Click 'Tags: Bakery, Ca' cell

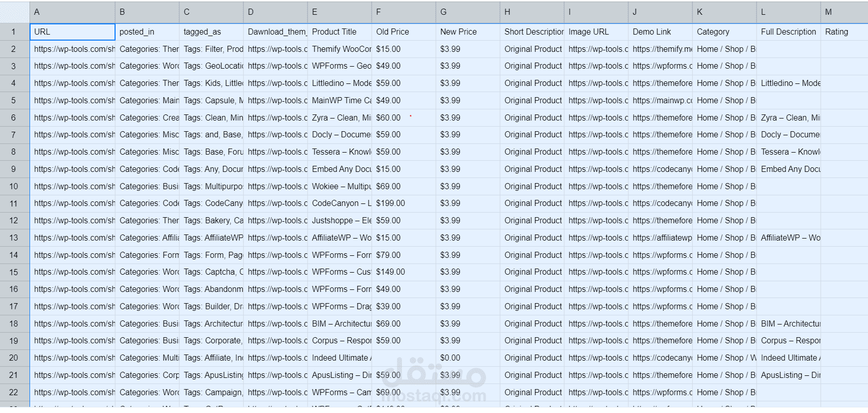point(211,221)
